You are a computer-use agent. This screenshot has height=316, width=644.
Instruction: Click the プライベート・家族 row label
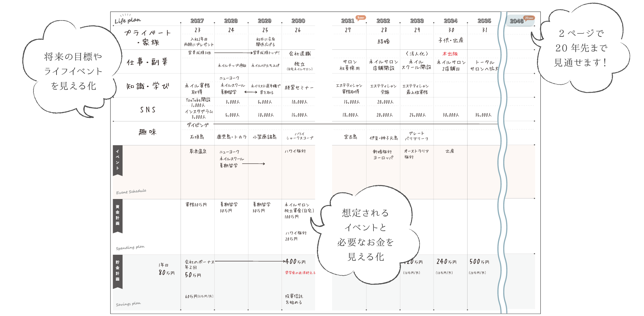148,38
